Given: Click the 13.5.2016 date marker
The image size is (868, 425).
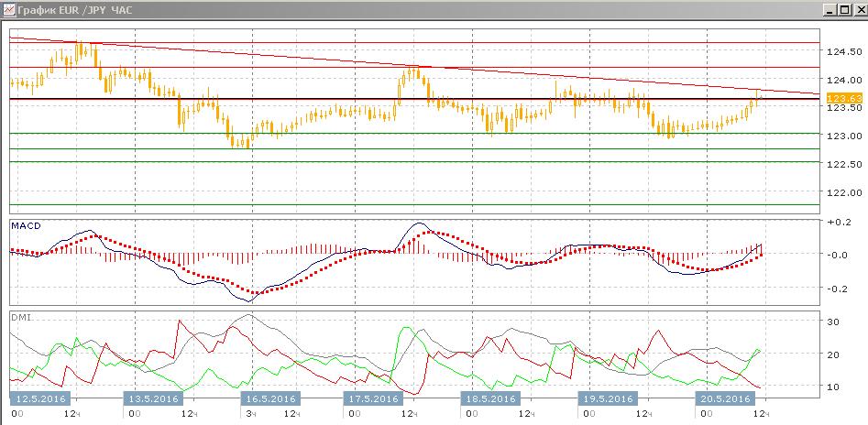Looking at the screenshot, I should 152,398.
